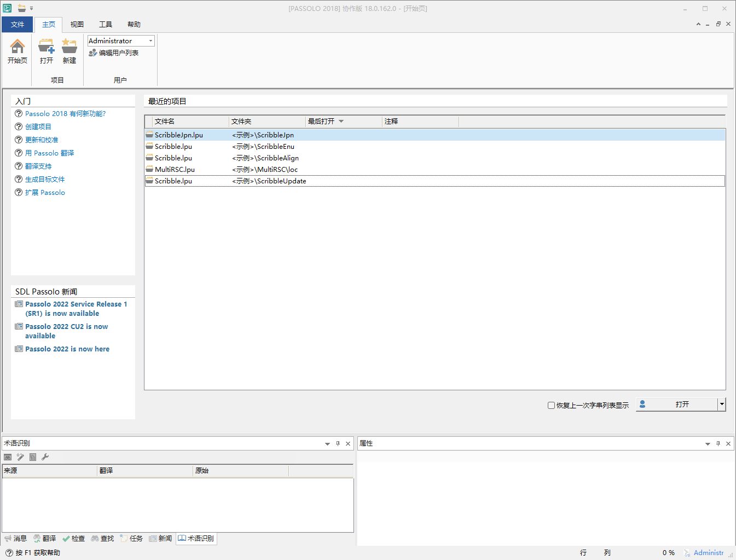Select the 消息 bottom tab

click(15, 539)
